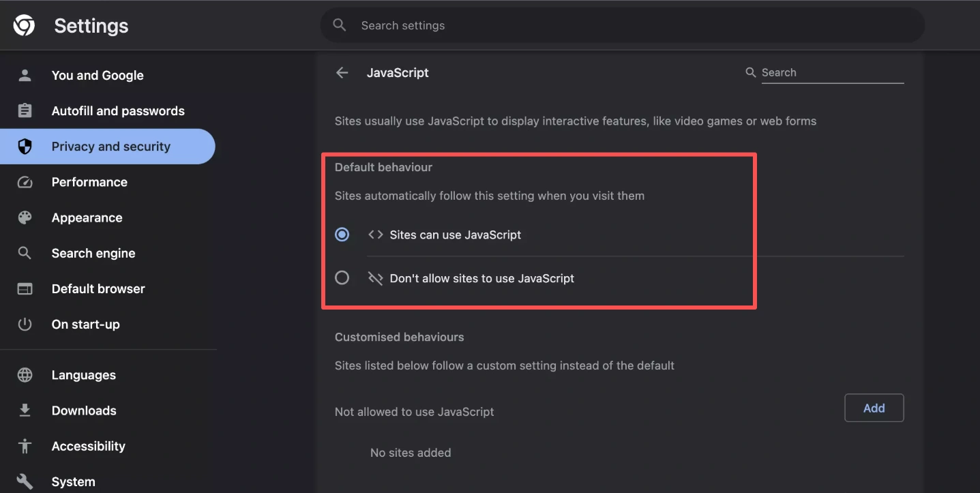Click the Default browser window icon
Viewport: 980px width, 493px height.
pyautogui.click(x=25, y=288)
